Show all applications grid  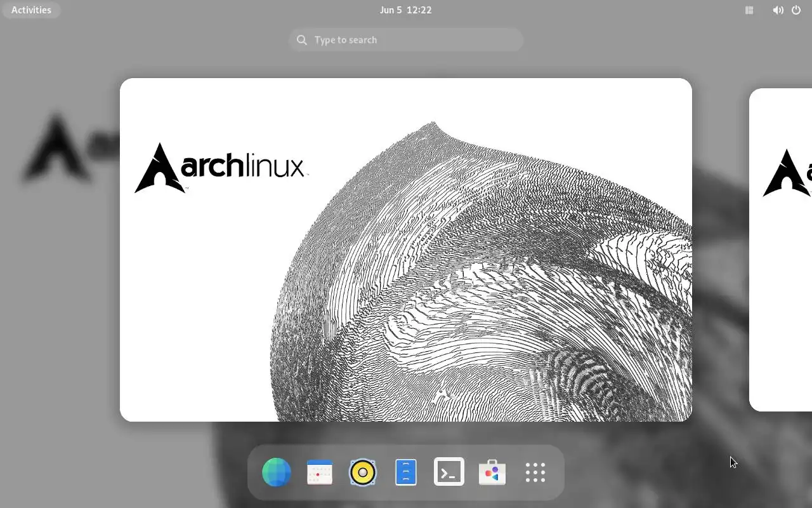pos(535,472)
